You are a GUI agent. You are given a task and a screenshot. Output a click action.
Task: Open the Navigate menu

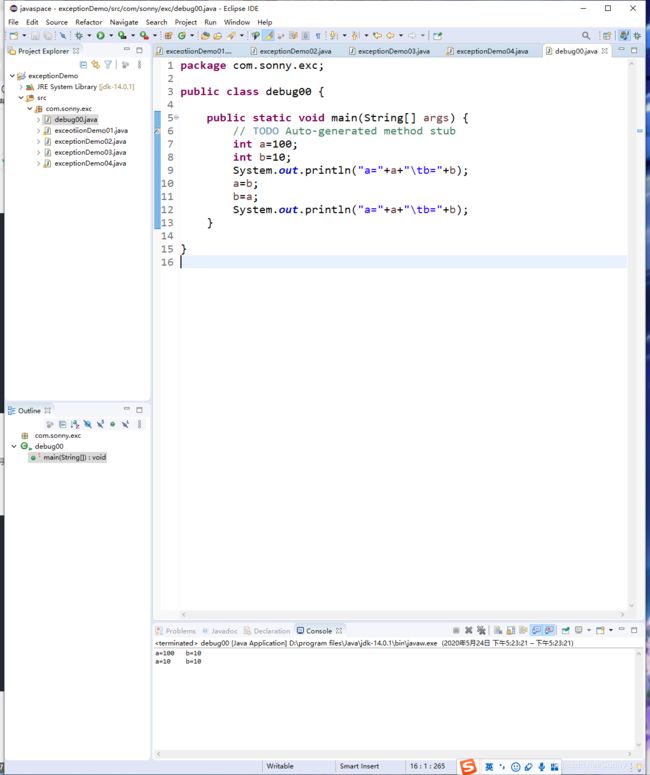pos(124,22)
